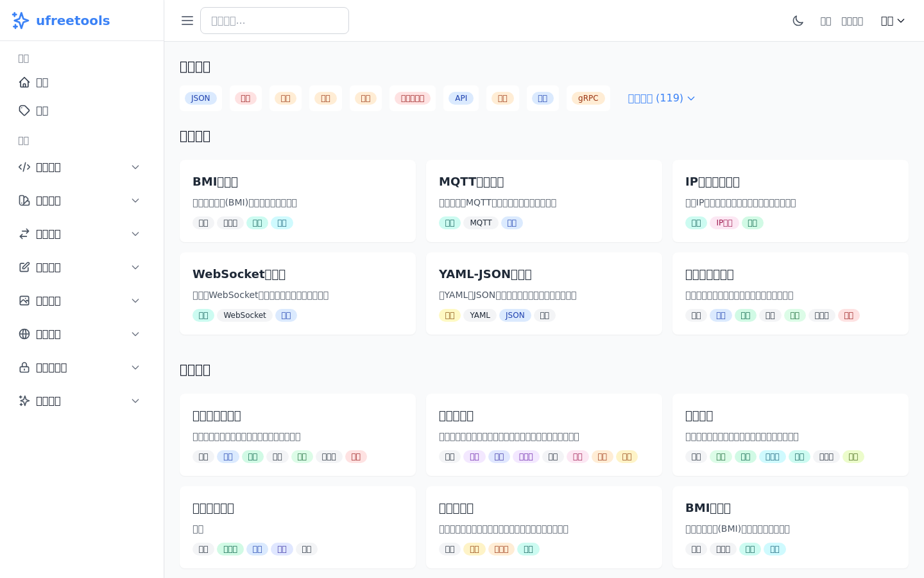The height and width of the screenshot is (578, 924).
Task: Click the pink IP tag in IP card
Action: [x=724, y=223]
